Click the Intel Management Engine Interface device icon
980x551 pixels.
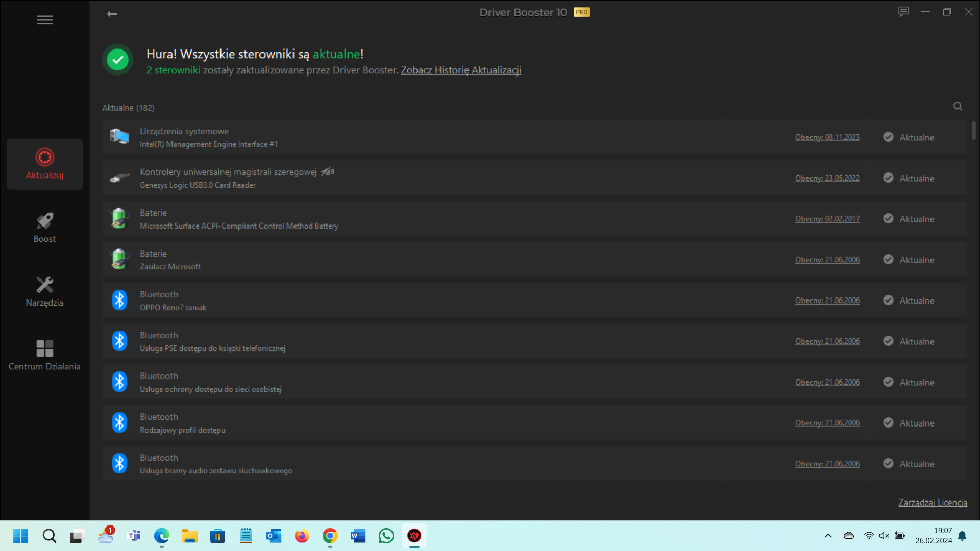coord(119,137)
